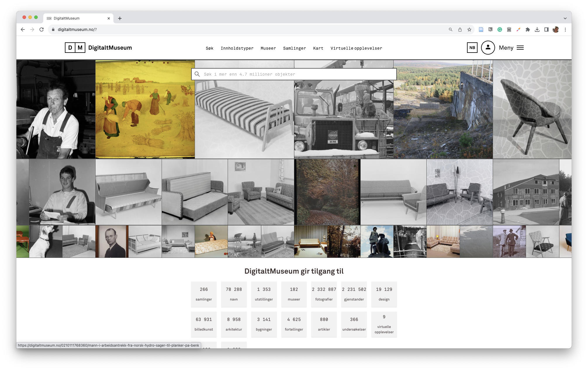The height and width of the screenshot is (370, 588).
Task: Reload the page
Action: tap(41, 29)
